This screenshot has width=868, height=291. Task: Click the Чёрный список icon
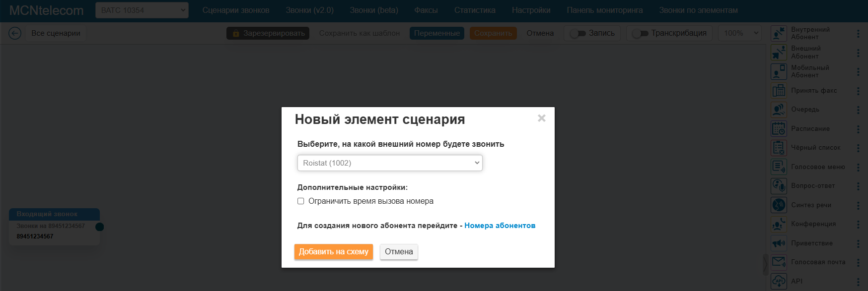[779, 148]
